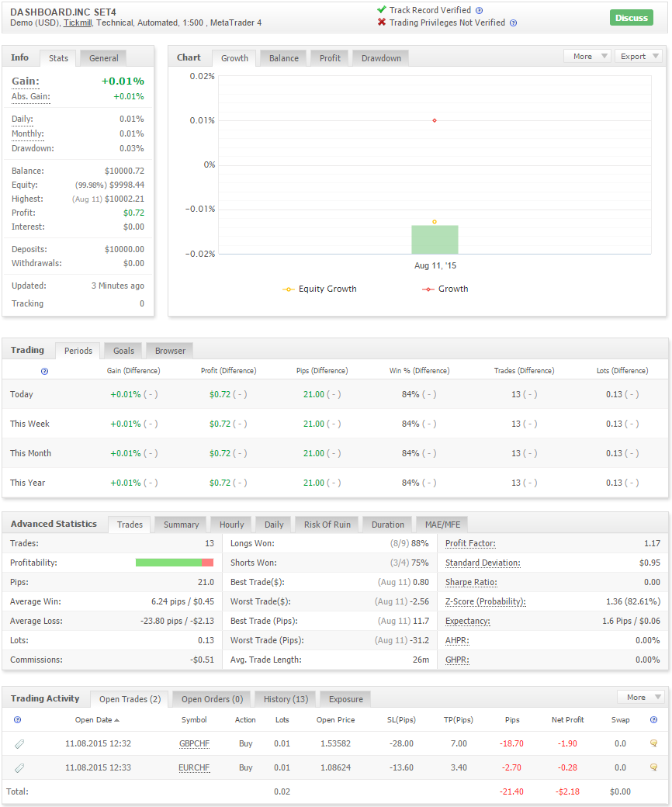
Task: Select Hourly tab in Advanced Statistics
Action: pos(231,525)
